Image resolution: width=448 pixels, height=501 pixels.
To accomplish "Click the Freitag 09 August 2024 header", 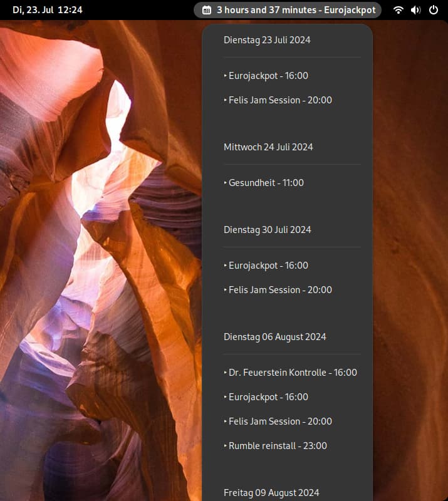I will (x=271, y=493).
